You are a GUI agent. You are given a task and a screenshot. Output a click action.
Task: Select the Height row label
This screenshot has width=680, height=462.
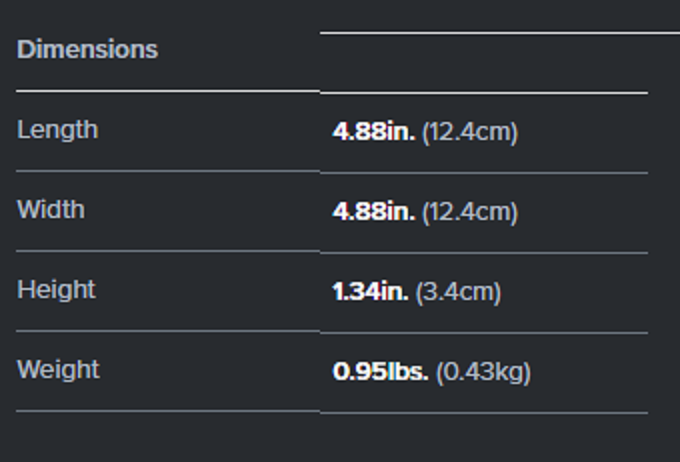[x=56, y=290]
